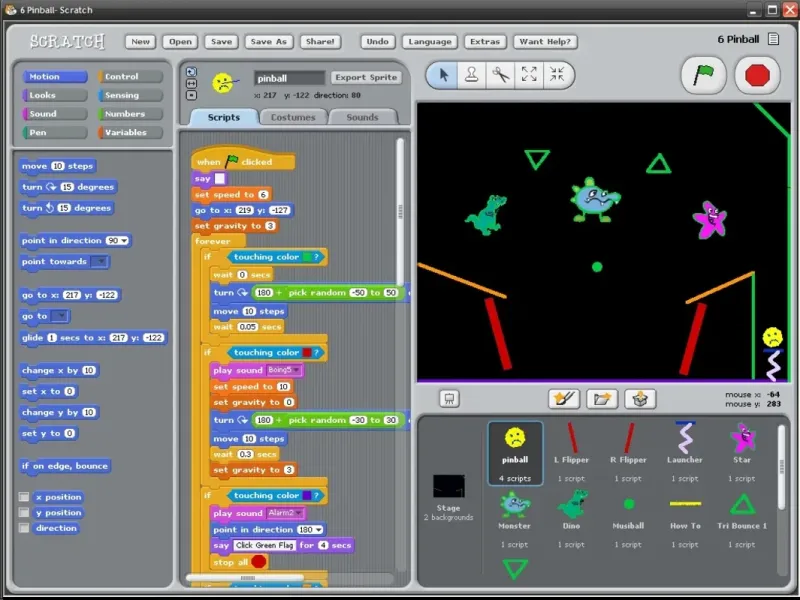
Task: Switch to the Scripts tab
Action: click(224, 117)
